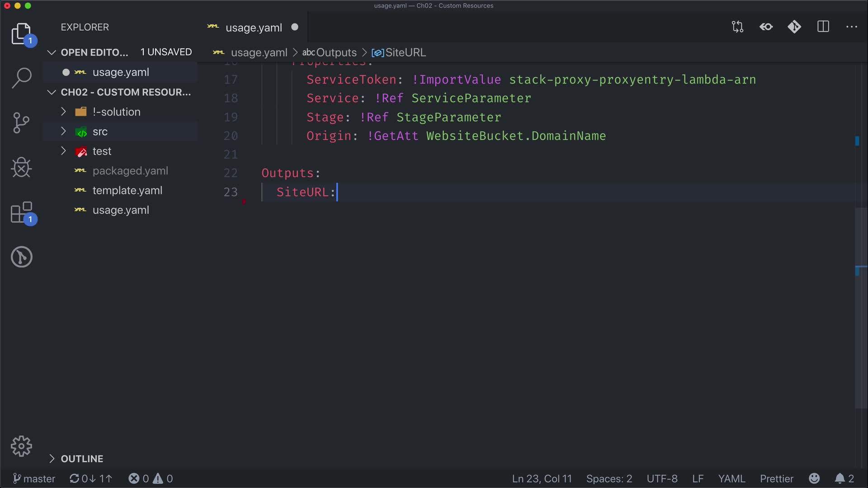868x488 pixels.
Task: Open the Search view in activity bar
Action: 21,78
